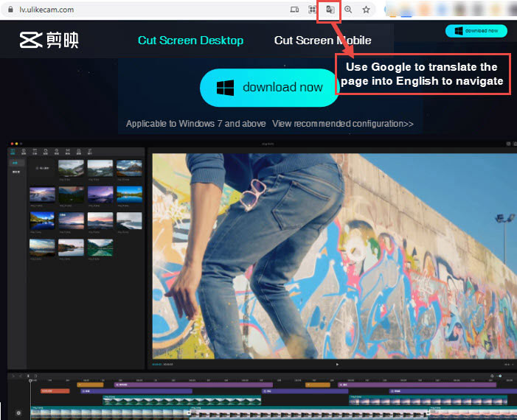Select the TT Text icon in editor toolbar
Image resolution: width=517 pixels, height=420 pixels.
tap(35, 152)
